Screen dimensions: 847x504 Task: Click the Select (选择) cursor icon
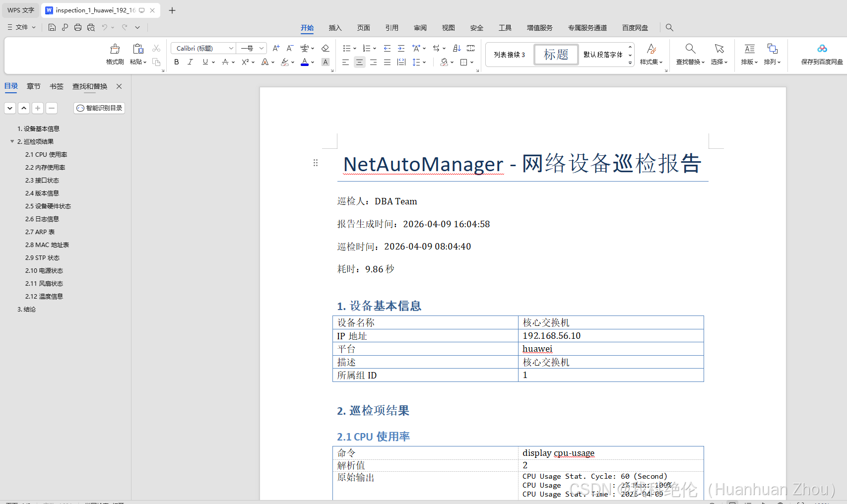(x=719, y=49)
